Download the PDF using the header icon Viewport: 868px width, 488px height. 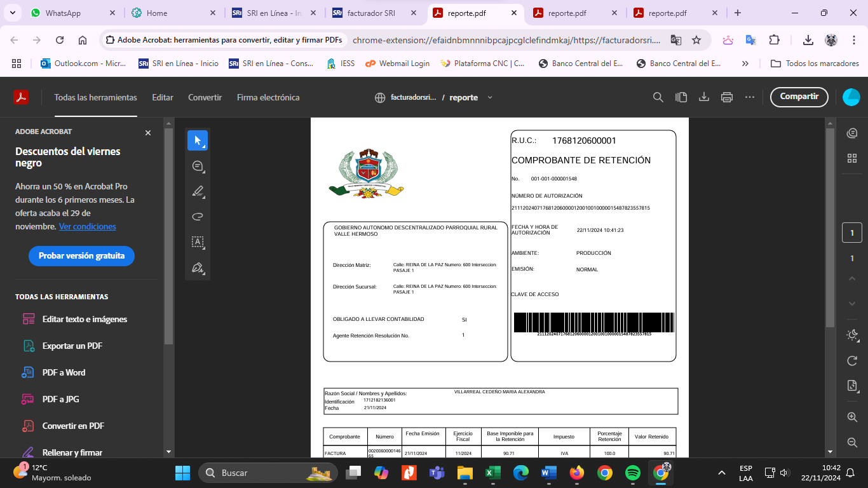click(x=704, y=97)
